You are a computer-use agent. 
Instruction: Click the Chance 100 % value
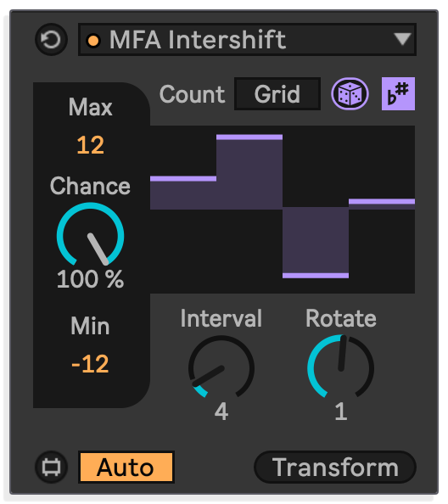click(90, 278)
